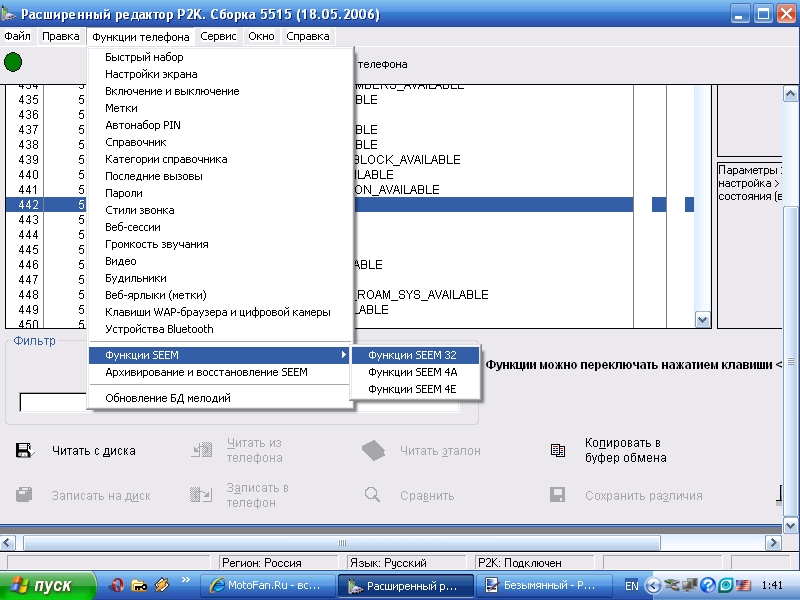
Task: Click the flag icon in the system tray
Action: 742,585
